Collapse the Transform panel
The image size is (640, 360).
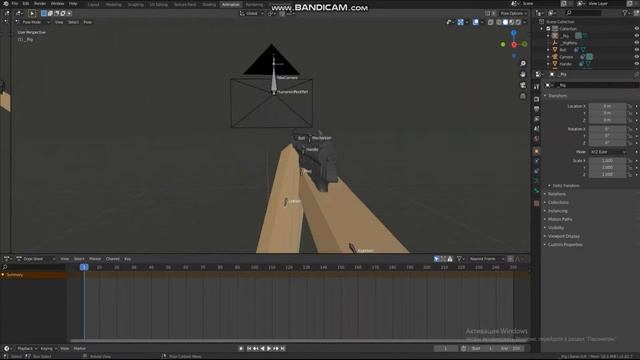click(x=557, y=96)
